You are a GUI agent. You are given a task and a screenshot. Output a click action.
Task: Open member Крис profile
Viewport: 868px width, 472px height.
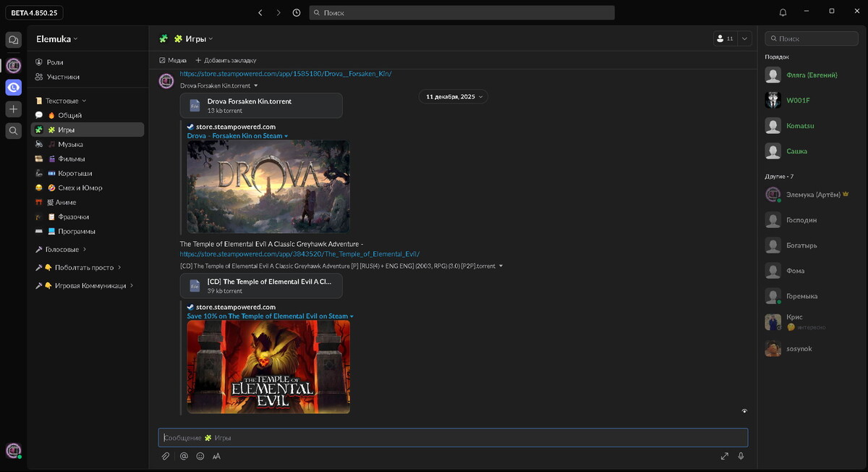[810, 321]
